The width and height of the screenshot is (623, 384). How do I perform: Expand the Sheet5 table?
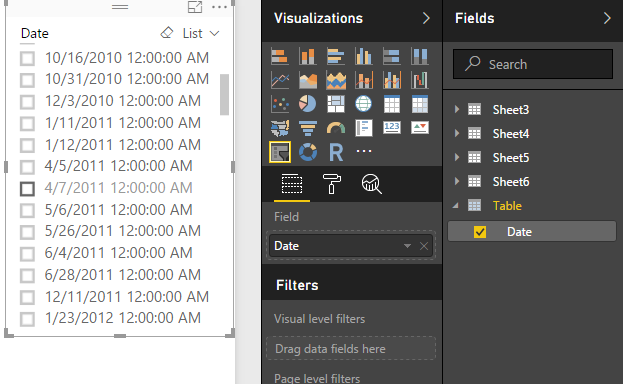457,157
